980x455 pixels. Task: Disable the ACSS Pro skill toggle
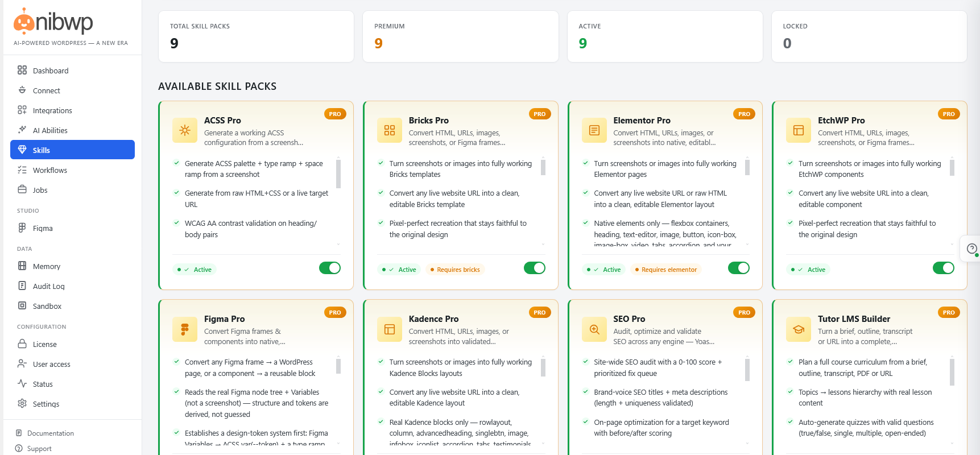(x=330, y=268)
